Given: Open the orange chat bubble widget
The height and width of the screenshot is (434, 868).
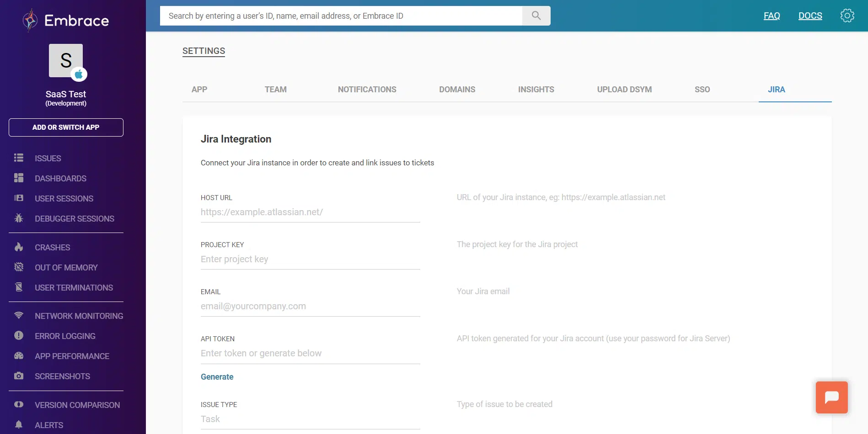Looking at the screenshot, I should pyautogui.click(x=831, y=397).
